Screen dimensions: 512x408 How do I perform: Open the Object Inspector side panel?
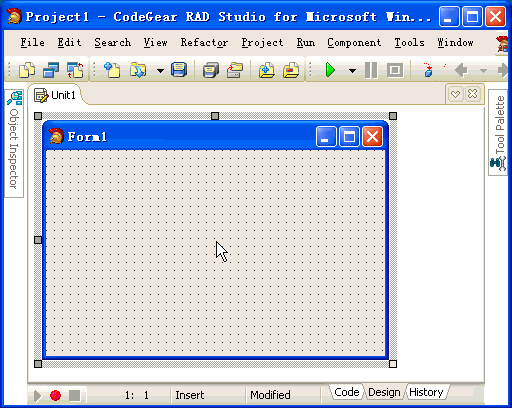click(14, 144)
